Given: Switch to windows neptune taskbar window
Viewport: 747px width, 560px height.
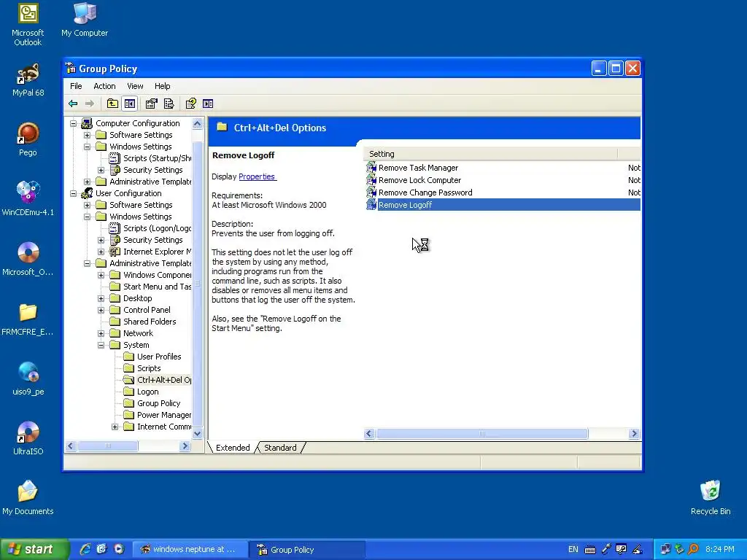Looking at the screenshot, I should coord(189,549).
